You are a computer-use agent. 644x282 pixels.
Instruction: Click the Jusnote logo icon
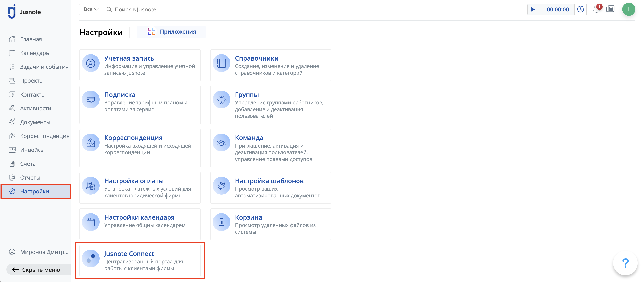tap(12, 11)
